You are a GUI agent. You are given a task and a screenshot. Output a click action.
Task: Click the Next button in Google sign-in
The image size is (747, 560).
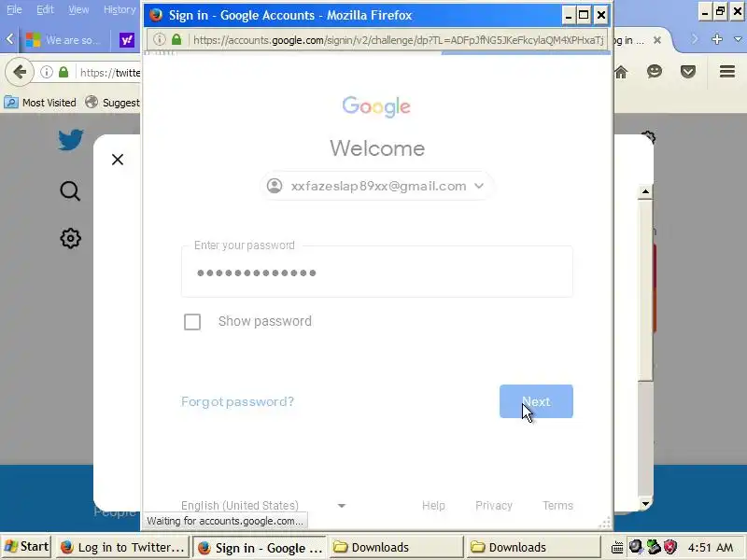coord(536,401)
